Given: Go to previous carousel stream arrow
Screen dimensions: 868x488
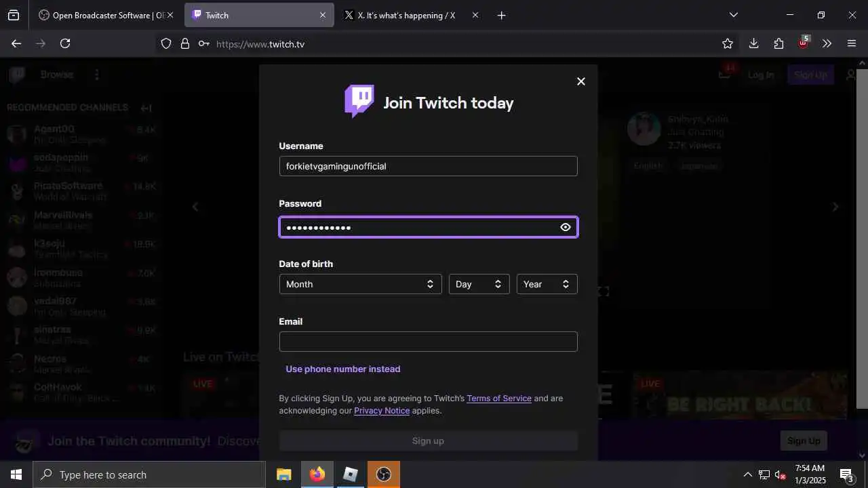Looking at the screenshot, I should tap(195, 207).
